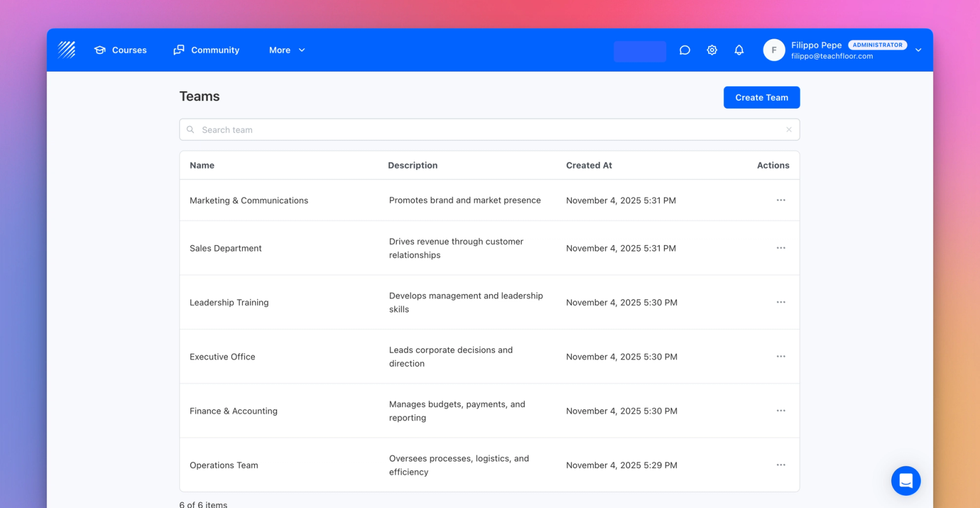Click the Community chat bubbles icon
This screenshot has width=980, height=508.
[x=179, y=50]
